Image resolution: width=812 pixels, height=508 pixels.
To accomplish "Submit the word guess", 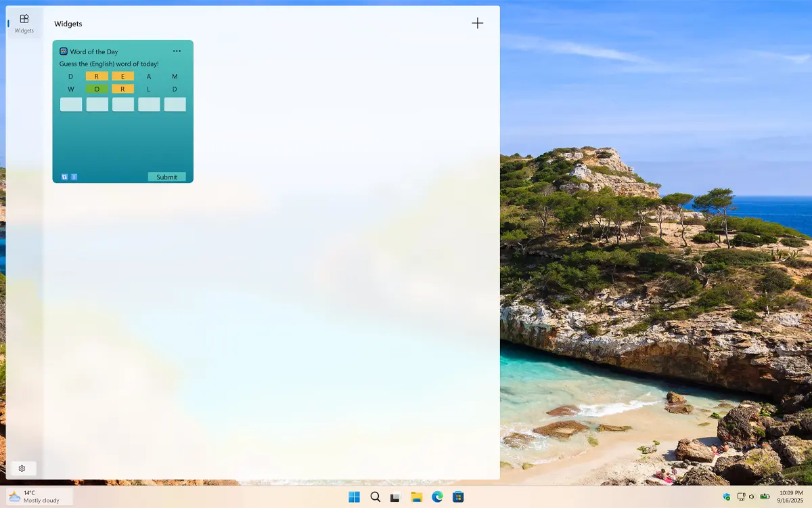I will [x=166, y=177].
